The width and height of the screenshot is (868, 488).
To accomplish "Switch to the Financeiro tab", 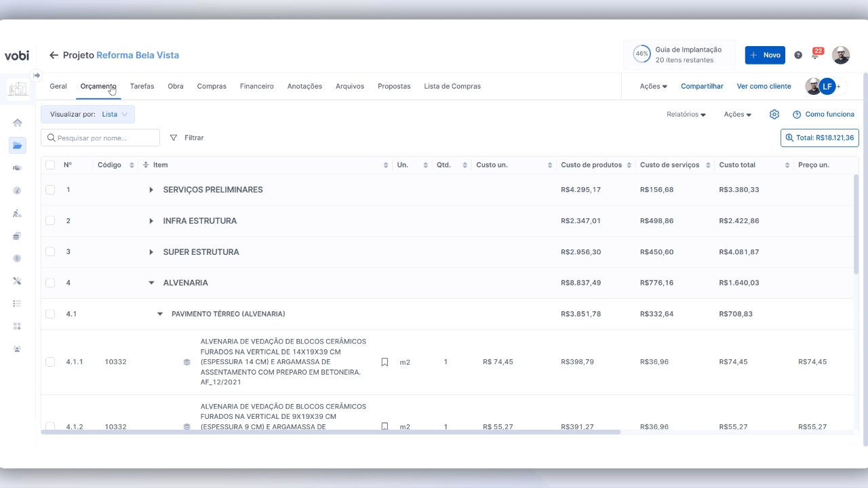I will click(x=256, y=86).
